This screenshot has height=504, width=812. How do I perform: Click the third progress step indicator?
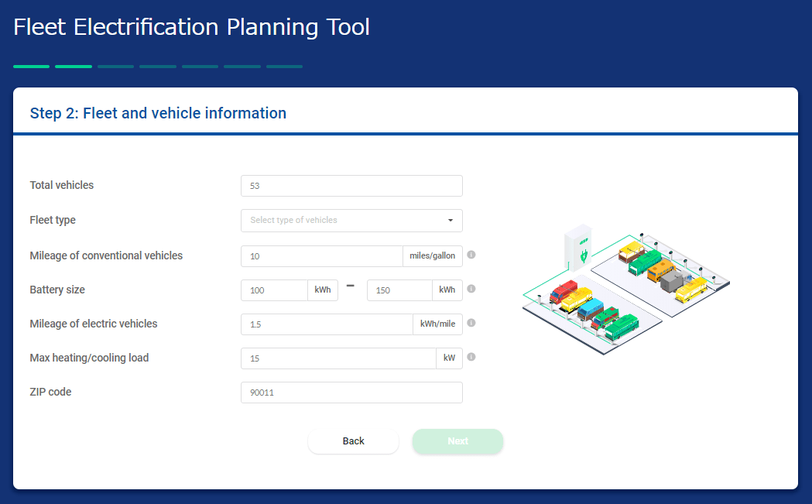[x=115, y=67]
